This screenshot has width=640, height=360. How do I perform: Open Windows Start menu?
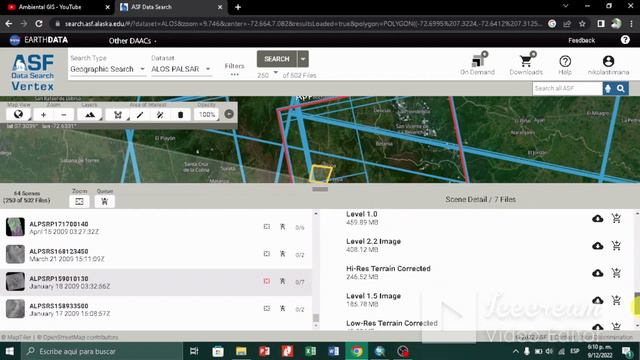(9, 351)
